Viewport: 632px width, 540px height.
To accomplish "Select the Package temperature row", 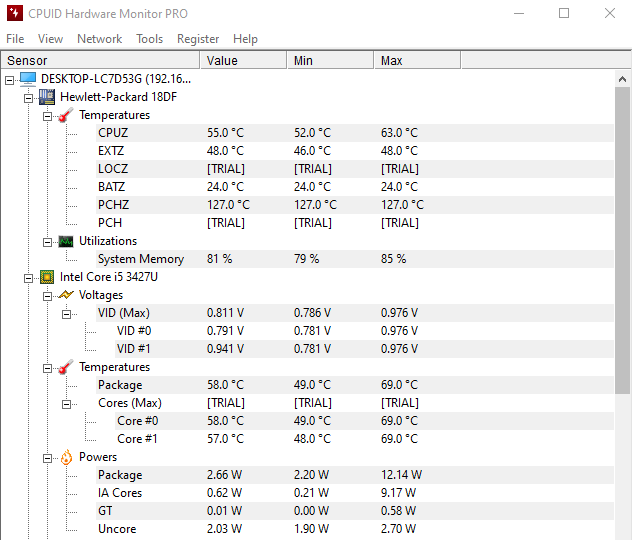I will pyautogui.click(x=355, y=385).
